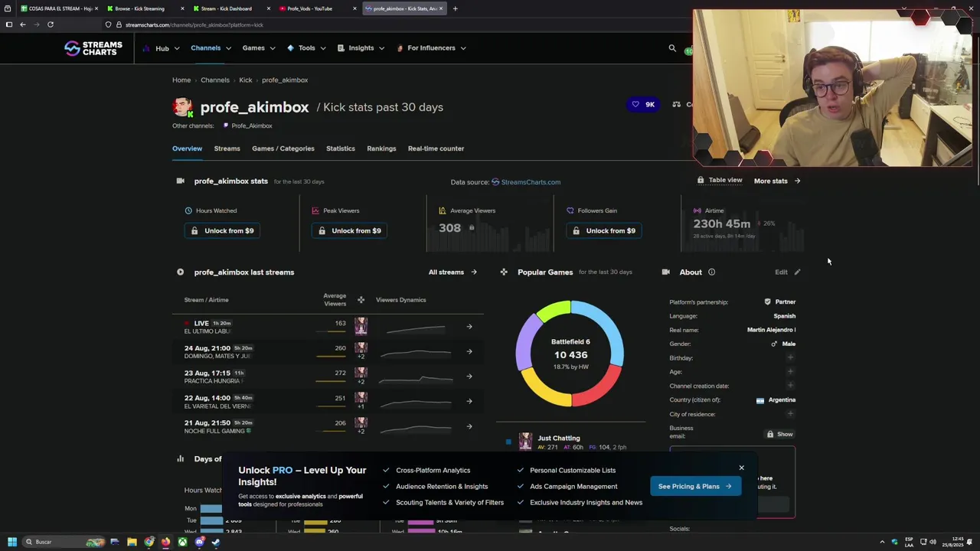Screen dimensions: 980x551
Task: Unlock Followers Gain from $9
Action: pos(603,230)
